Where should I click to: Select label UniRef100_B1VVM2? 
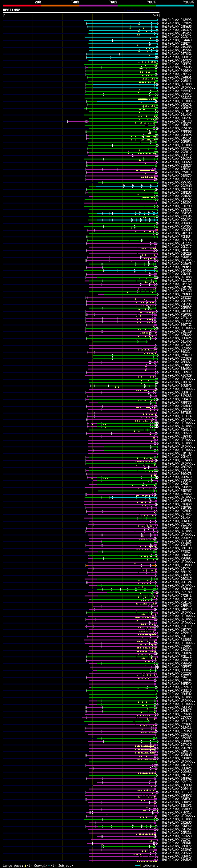[177, 91]
